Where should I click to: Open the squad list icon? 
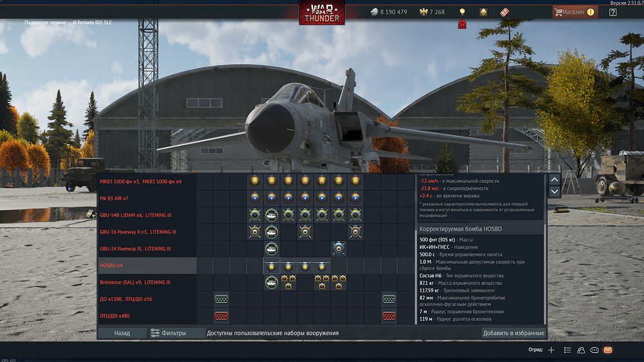click(x=567, y=350)
